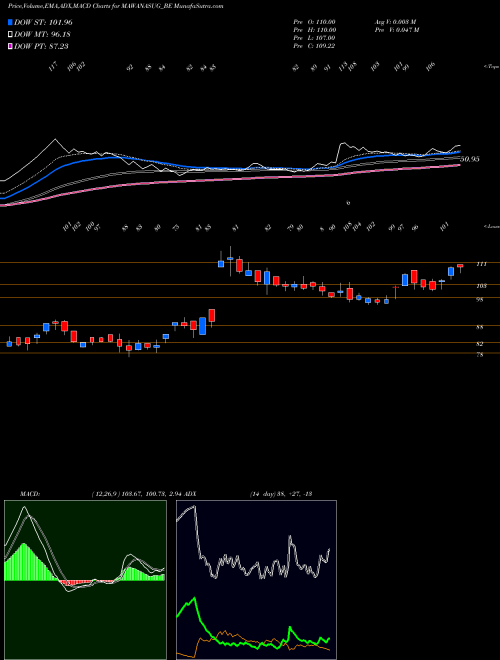Click the '<Lows' marker label
Image resolution: width=500 pixels, height=660 pixels.
[x=490, y=226]
